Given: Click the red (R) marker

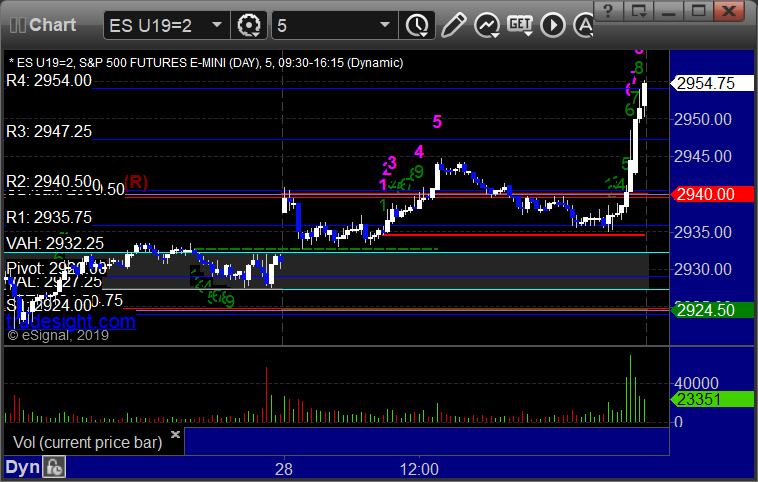Looking at the screenshot, I should pos(136,182).
